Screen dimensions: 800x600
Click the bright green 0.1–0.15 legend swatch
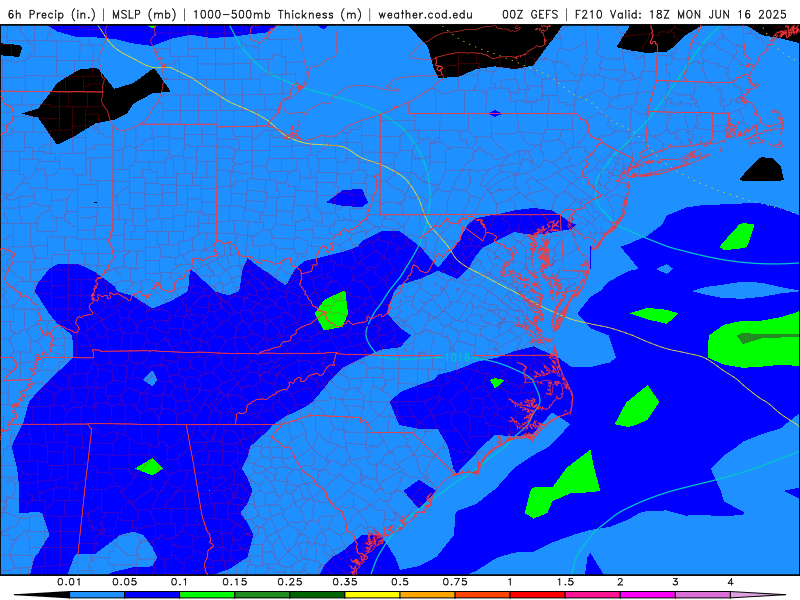coord(207,595)
